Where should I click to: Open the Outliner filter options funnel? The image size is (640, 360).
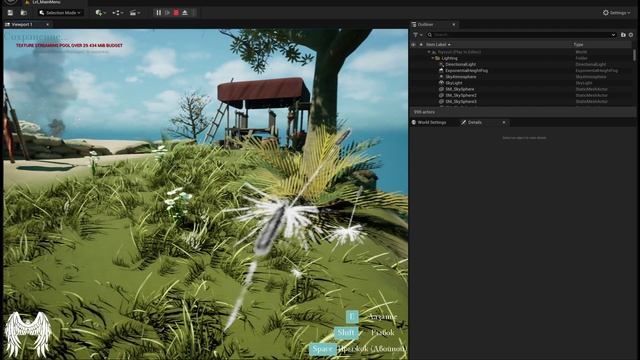point(418,35)
